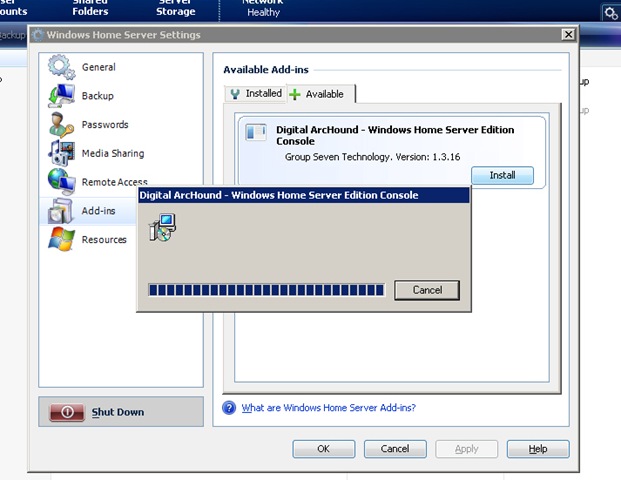Click the Passwords user-key icon
Screen dimensions: 621x480
tap(61, 124)
